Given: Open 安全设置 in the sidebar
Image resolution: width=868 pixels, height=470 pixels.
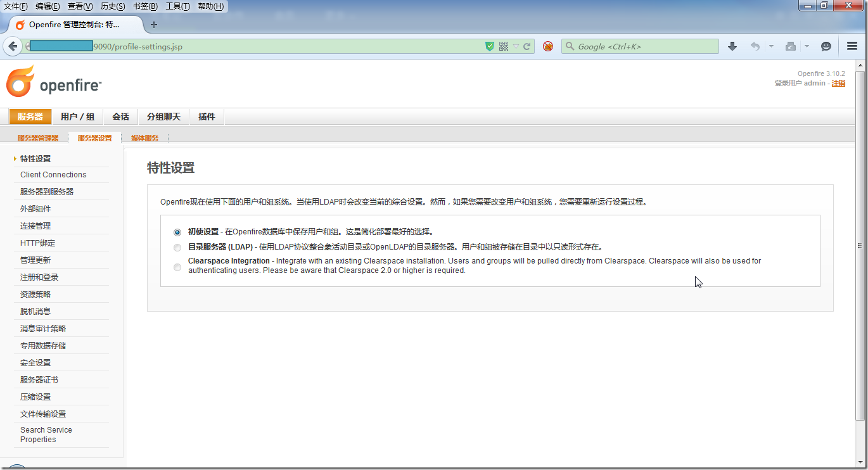Looking at the screenshot, I should 35,363.
